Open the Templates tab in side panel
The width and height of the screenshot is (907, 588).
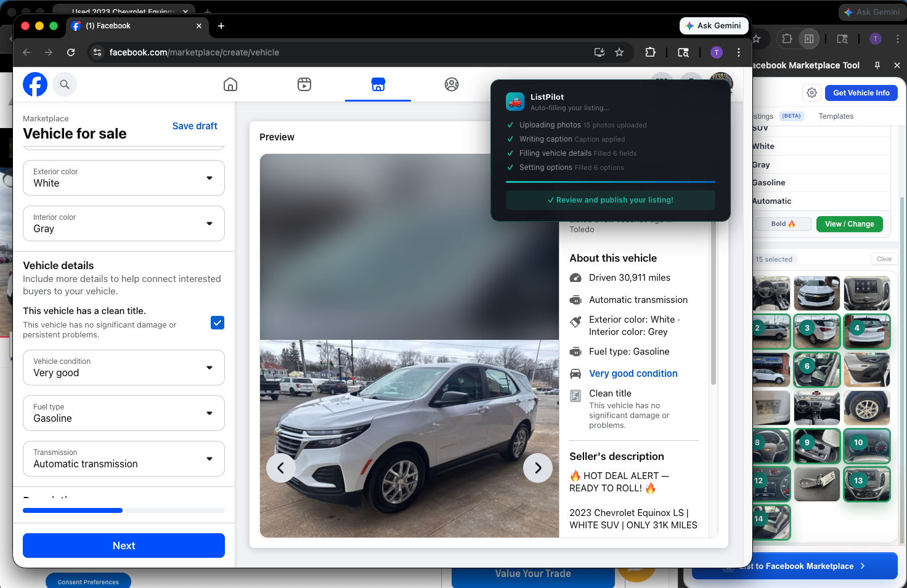tap(836, 116)
